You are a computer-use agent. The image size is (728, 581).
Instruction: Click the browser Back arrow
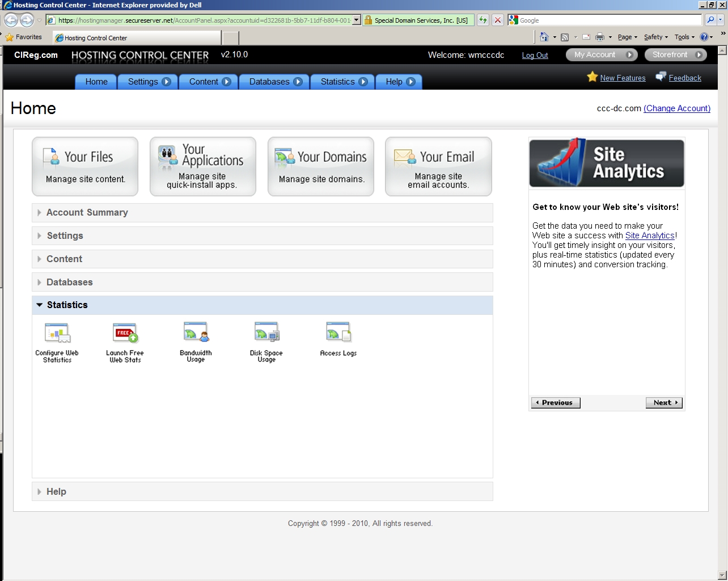(x=11, y=20)
